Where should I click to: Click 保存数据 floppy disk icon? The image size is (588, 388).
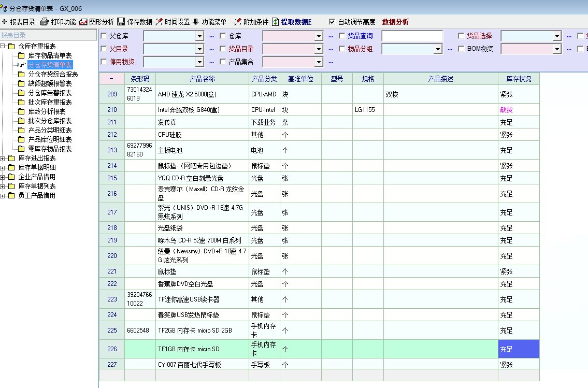121,22
